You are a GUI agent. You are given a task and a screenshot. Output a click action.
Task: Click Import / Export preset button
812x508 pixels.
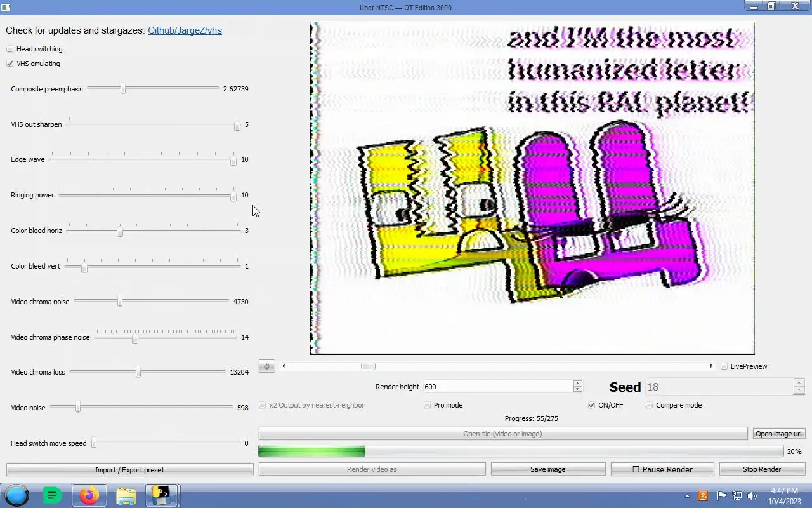point(129,470)
